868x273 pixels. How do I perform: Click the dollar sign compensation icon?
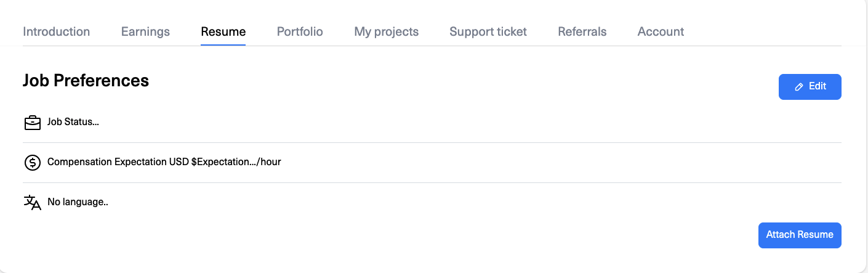(x=32, y=163)
